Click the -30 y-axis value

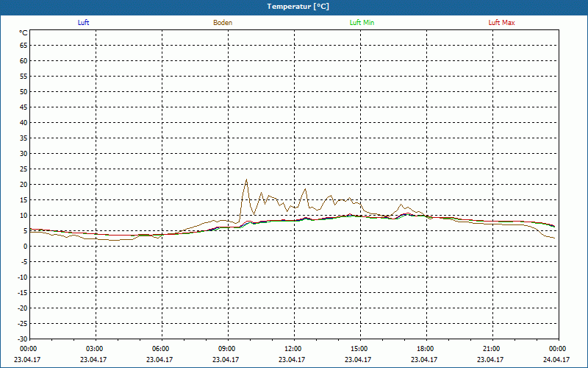tap(23, 339)
